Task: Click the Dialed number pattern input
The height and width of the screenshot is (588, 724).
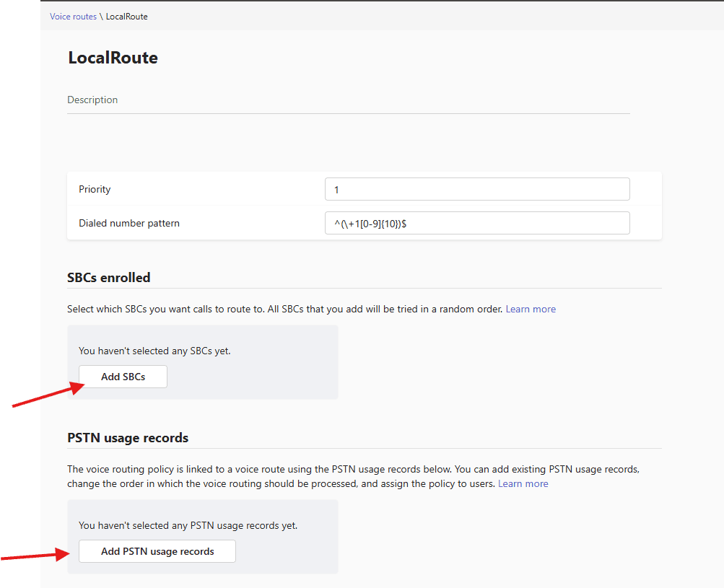Action: [477, 224]
